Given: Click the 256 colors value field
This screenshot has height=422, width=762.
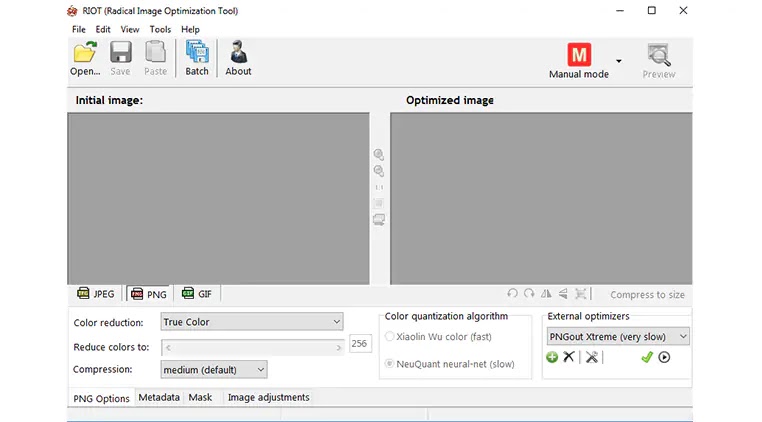Looking at the screenshot, I should pyautogui.click(x=360, y=343).
